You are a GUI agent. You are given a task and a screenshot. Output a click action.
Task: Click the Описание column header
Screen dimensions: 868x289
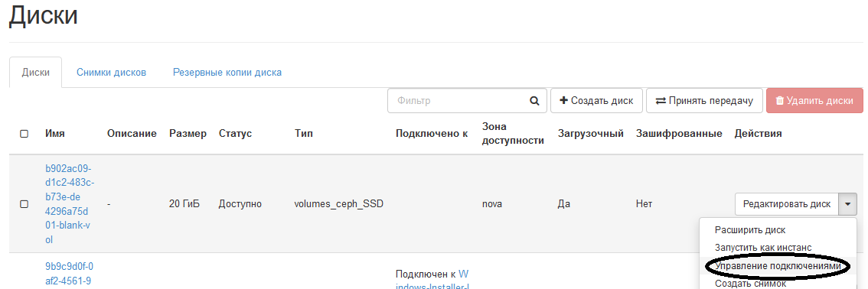click(132, 134)
